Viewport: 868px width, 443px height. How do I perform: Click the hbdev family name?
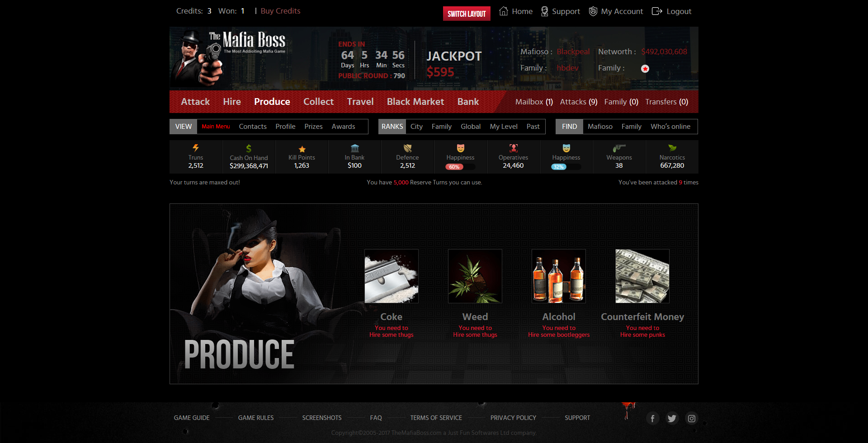click(568, 68)
